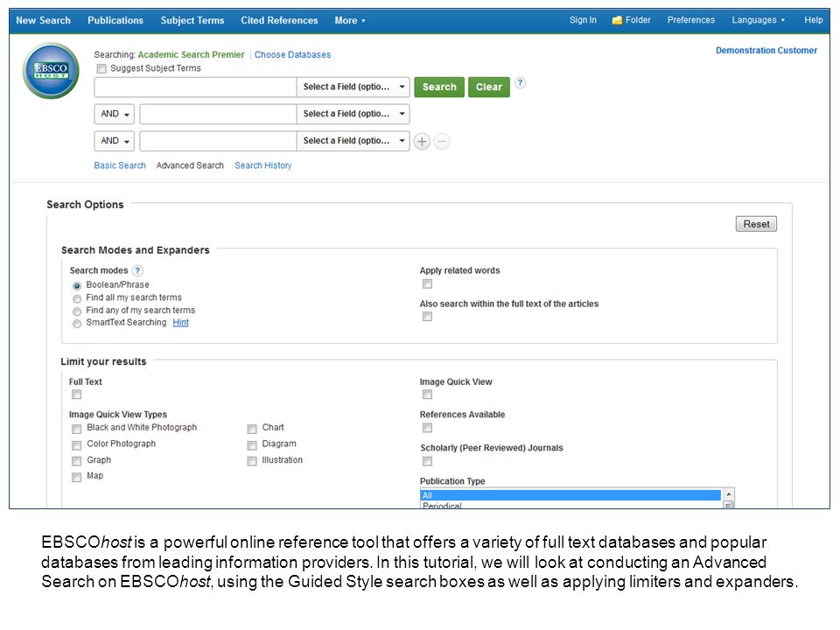Open the search help question mark icon
The image size is (840, 630).
click(520, 83)
